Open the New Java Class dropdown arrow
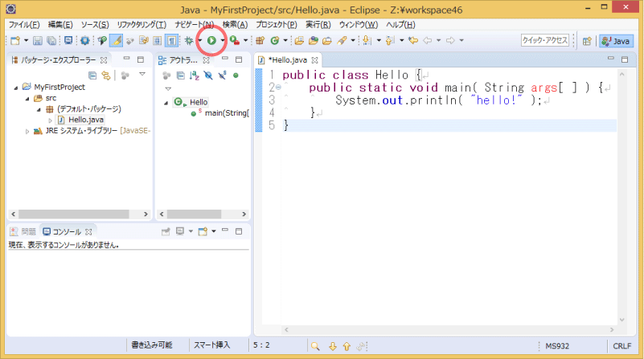 click(x=285, y=40)
